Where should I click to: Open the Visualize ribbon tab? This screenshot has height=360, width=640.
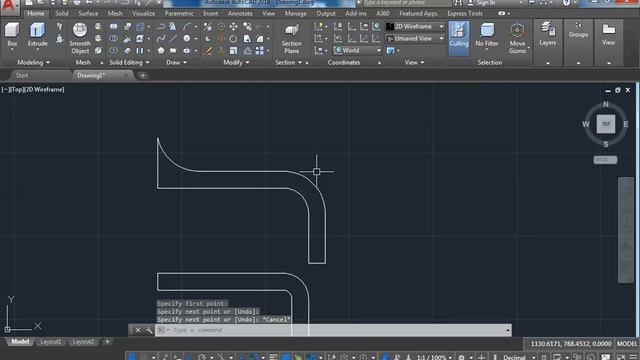tap(143, 13)
